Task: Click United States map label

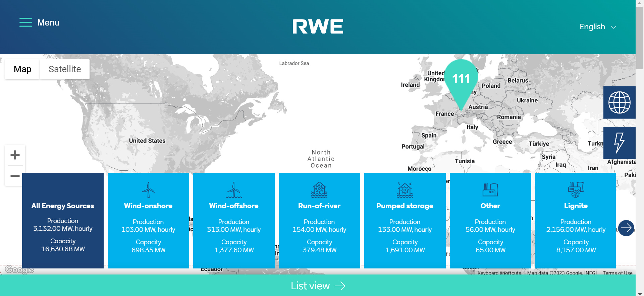Action: point(147,141)
